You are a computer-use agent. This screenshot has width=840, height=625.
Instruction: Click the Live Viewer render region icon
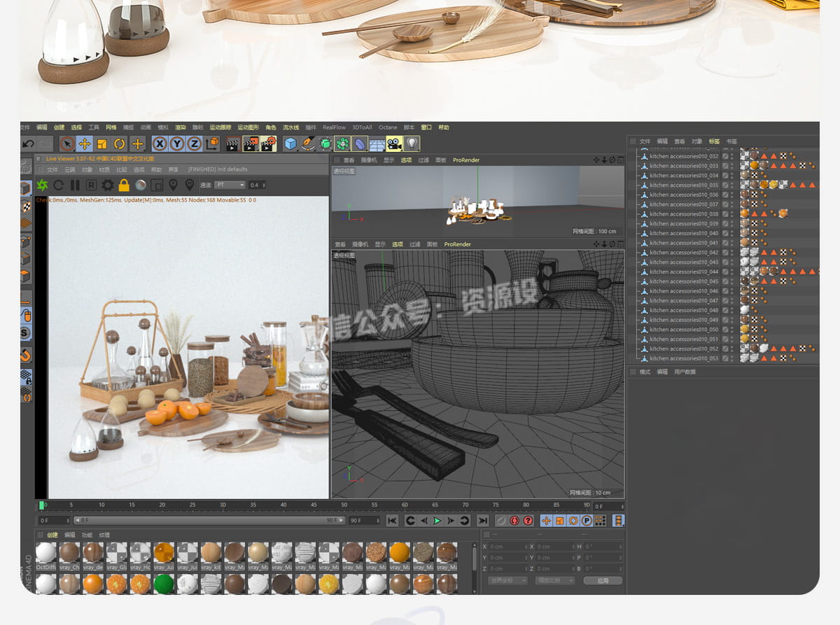coord(157,185)
